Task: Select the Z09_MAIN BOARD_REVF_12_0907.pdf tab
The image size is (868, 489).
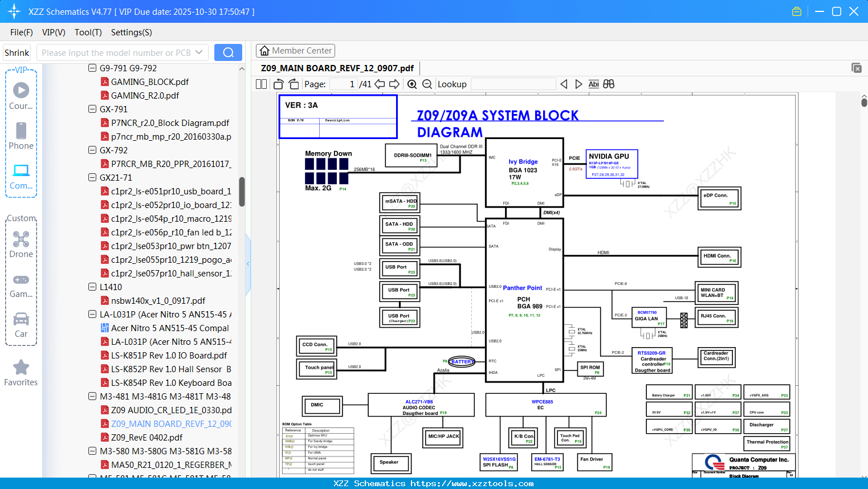Action: 337,68
